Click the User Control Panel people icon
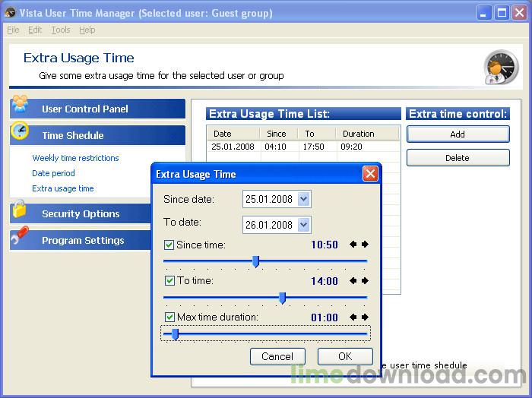Image resolution: width=532 pixels, height=398 pixels. coord(20,104)
